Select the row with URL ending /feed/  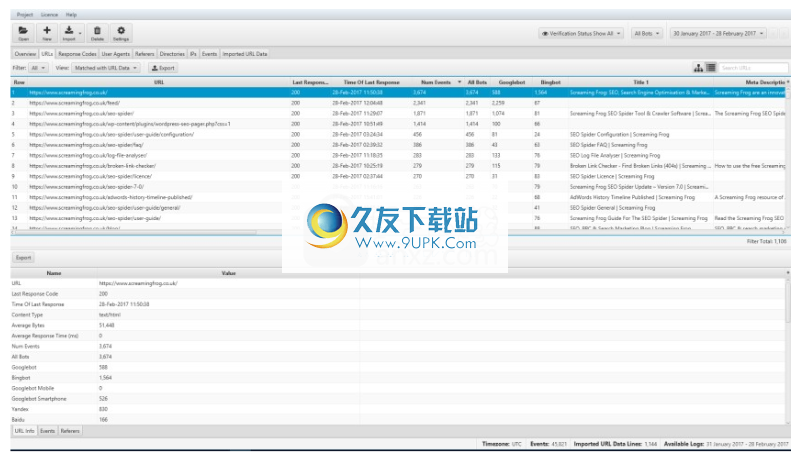(399, 103)
